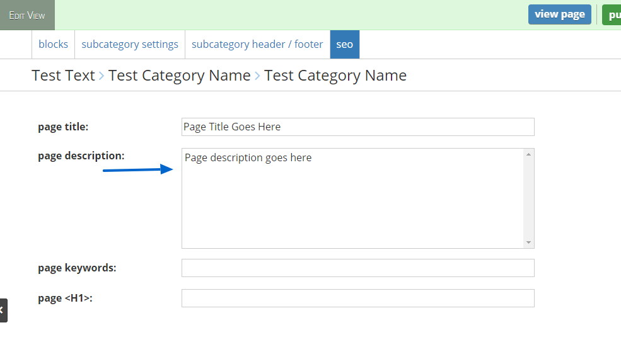This screenshot has height=364, width=621.
Task: Click the description box scroll up arrow
Action: pyautogui.click(x=528, y=154)
